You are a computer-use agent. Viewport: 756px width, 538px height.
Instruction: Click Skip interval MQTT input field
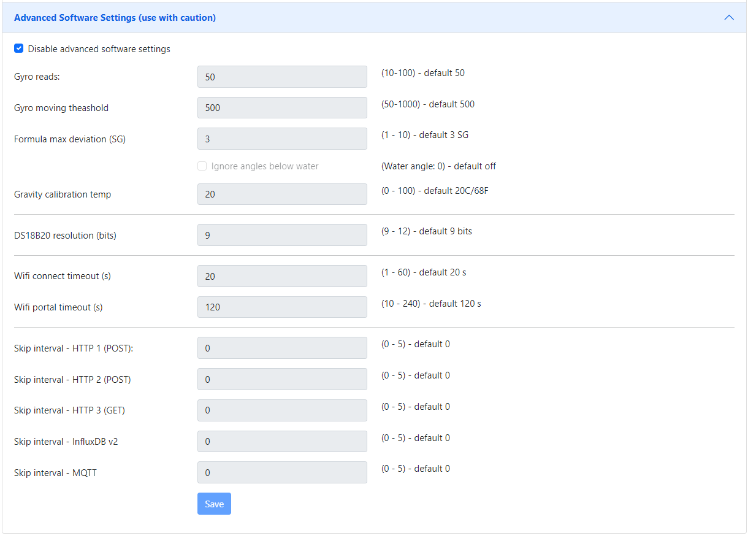coord(282,472)
